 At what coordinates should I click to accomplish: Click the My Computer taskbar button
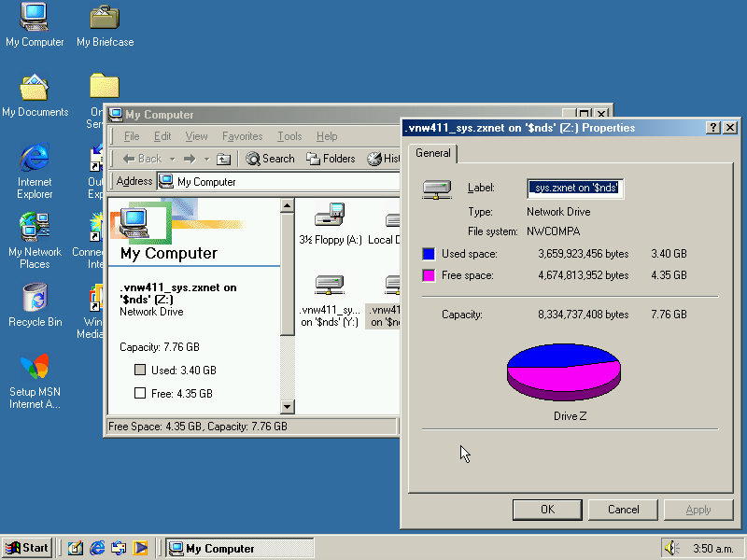240,548
